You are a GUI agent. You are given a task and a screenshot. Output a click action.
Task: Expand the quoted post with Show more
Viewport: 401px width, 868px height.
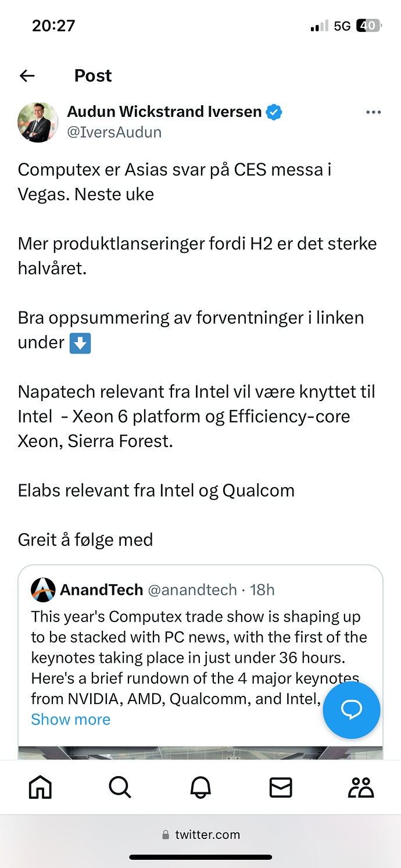coord(71,719)
